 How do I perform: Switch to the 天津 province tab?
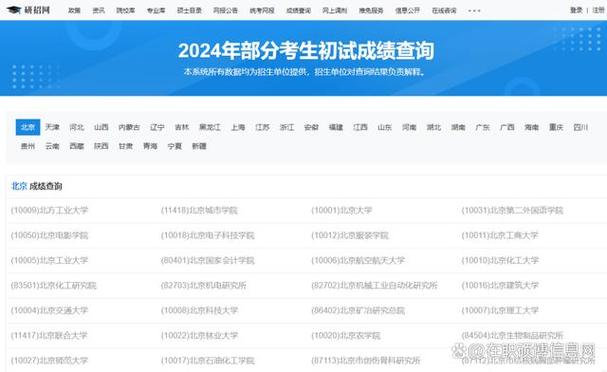pos(52,127)
